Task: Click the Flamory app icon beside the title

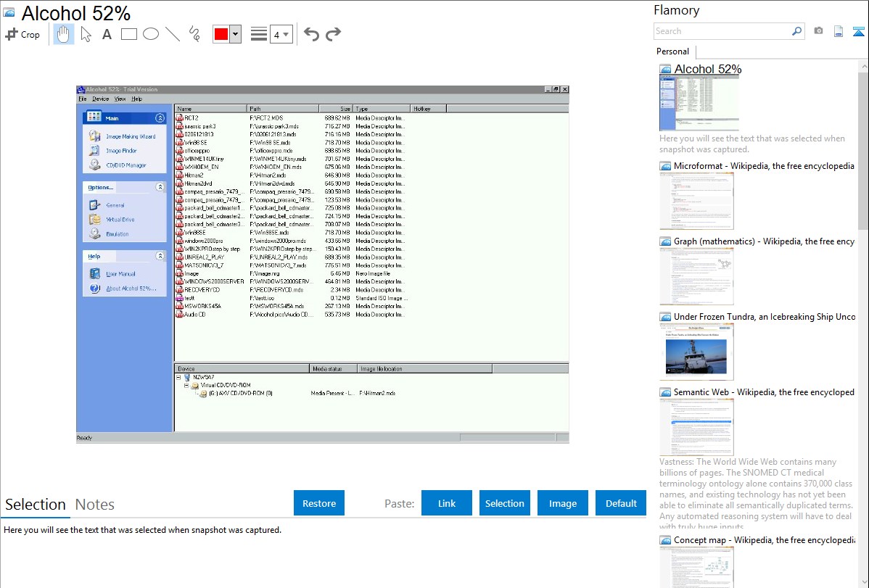Action: pos(9,12)
